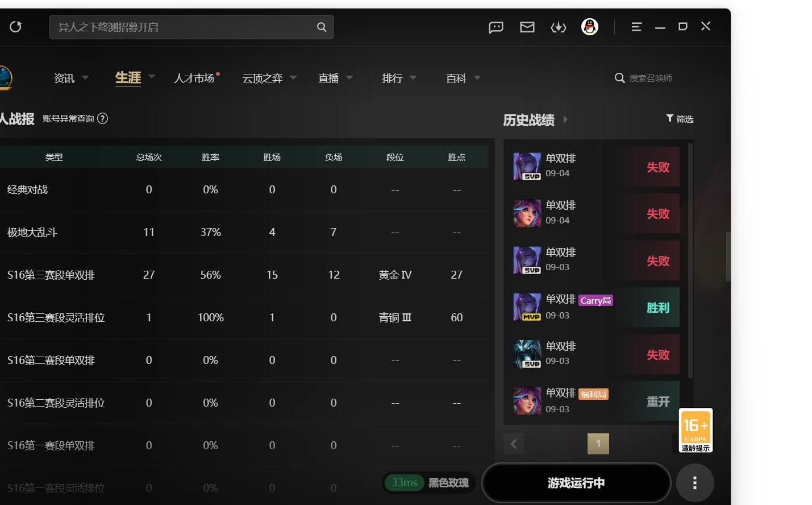Expand the 生涯 dropdown arrow
812x505 pixels.
tap(152, 76)
